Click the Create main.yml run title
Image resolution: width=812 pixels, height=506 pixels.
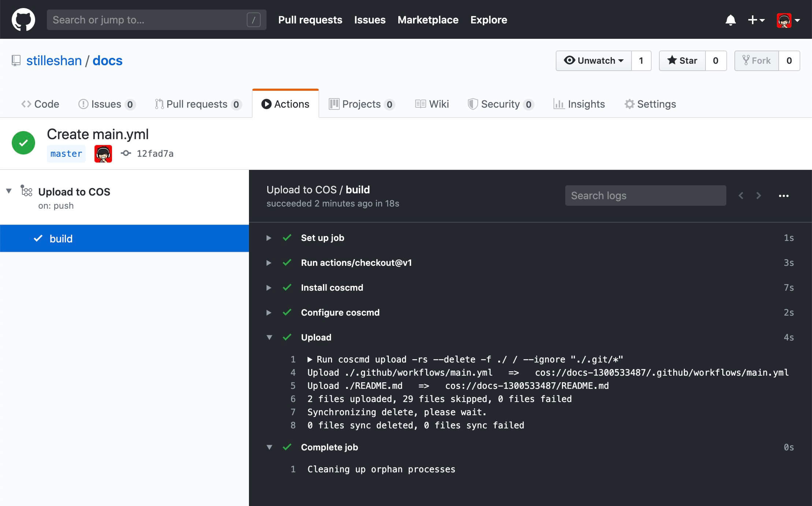[x=98, y=134]
